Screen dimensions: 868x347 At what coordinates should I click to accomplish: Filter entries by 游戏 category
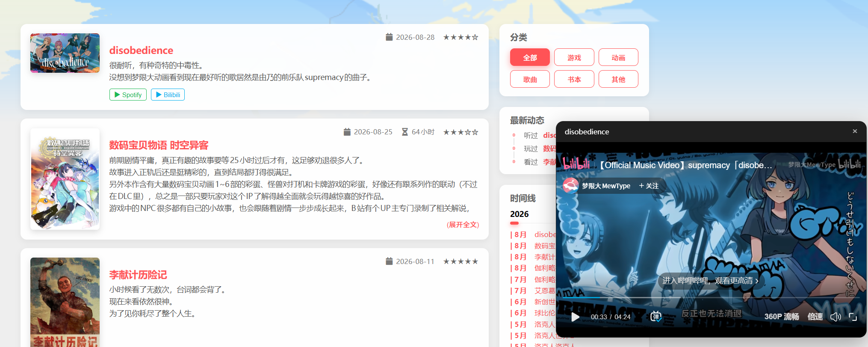click(574, 57)
